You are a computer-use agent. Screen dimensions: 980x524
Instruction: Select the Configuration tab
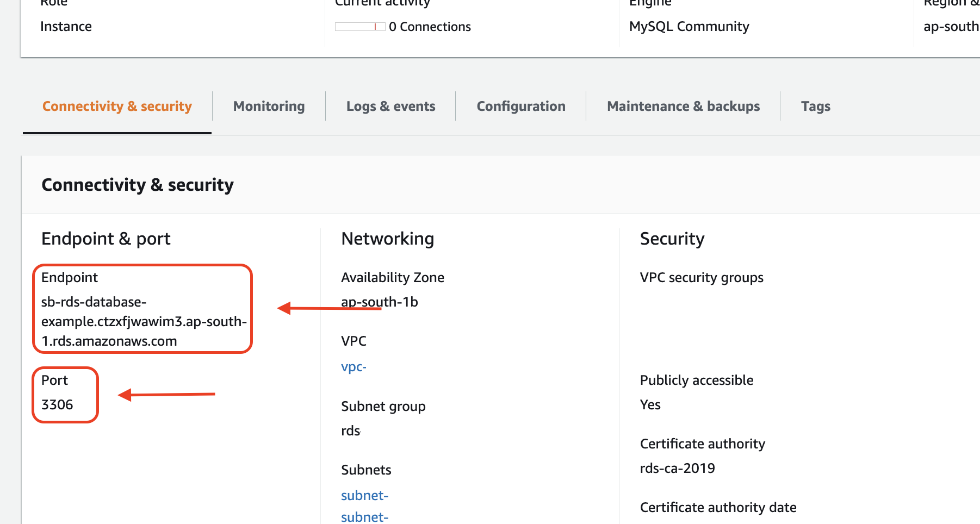(520, 107)
